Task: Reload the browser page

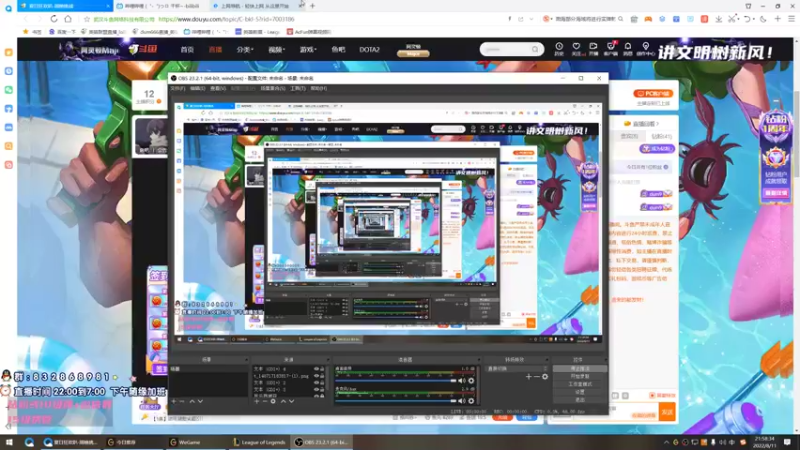Action: [54, 19]
